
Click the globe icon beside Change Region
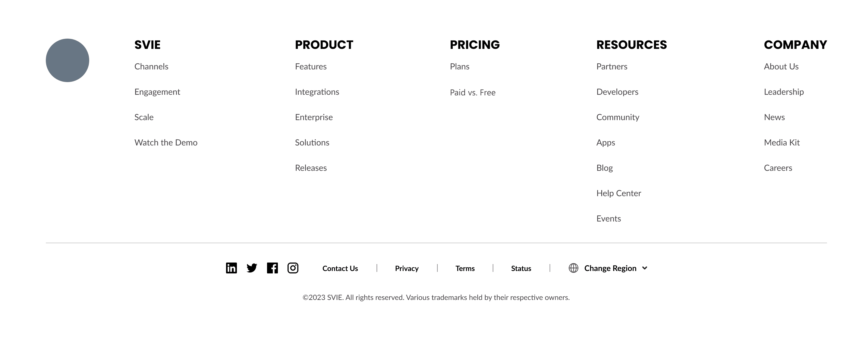pos(573,268)
